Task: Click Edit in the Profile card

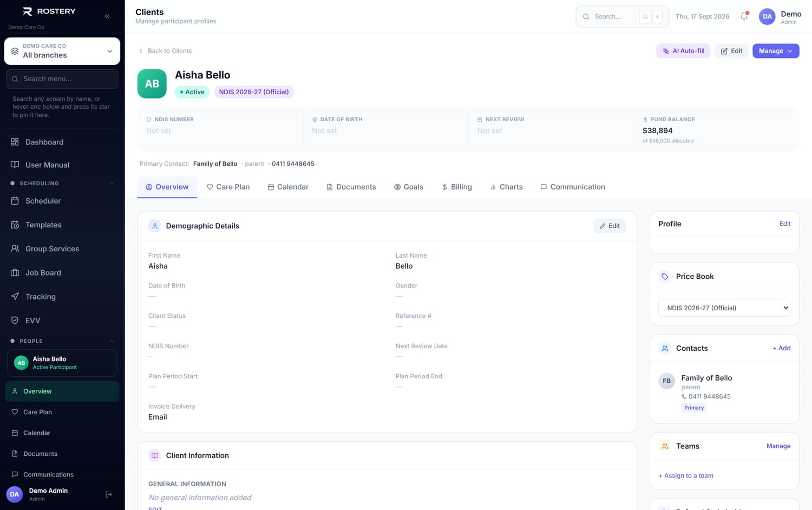Action: [x=785, y=224]
